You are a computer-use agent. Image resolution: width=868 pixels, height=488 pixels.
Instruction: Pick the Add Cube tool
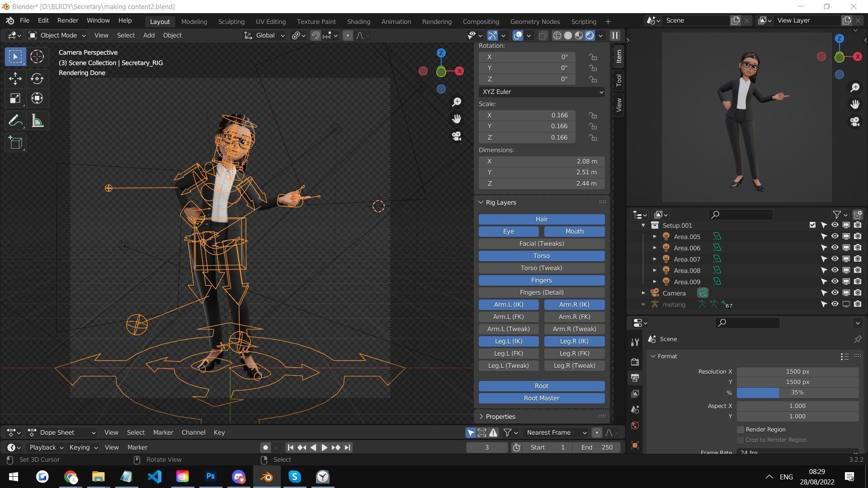(15, 143)
